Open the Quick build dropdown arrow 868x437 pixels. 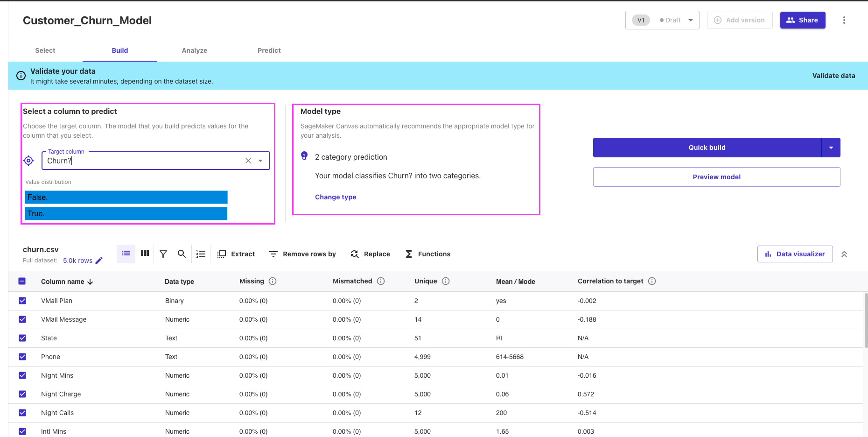pos(831,147)
